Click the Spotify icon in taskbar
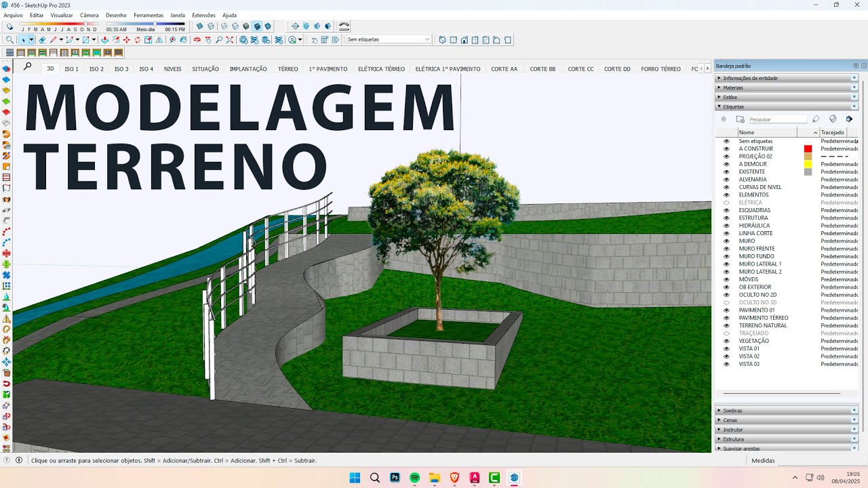Screen dimensions: 868x488 (x=414, y=478)
